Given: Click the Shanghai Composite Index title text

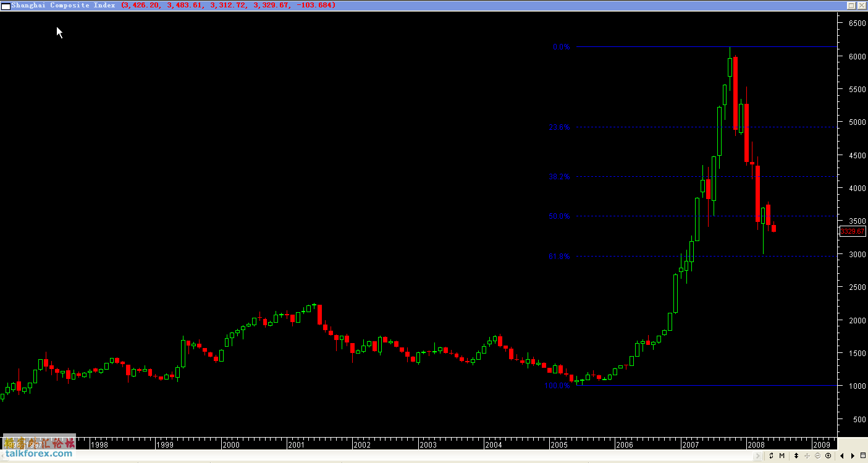Looking at the screenshot, I should pyautogui.click(x=63, y=5).
